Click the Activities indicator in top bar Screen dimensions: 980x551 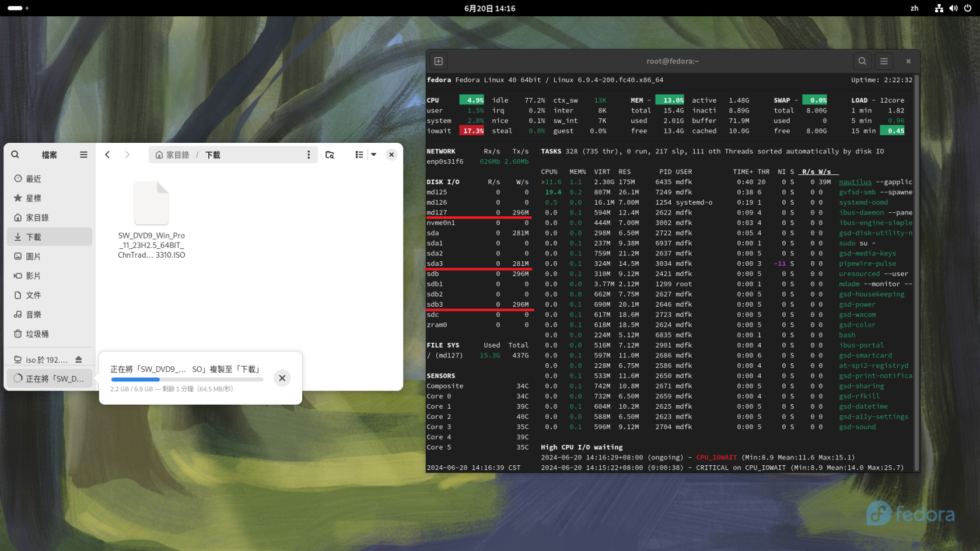18,8
